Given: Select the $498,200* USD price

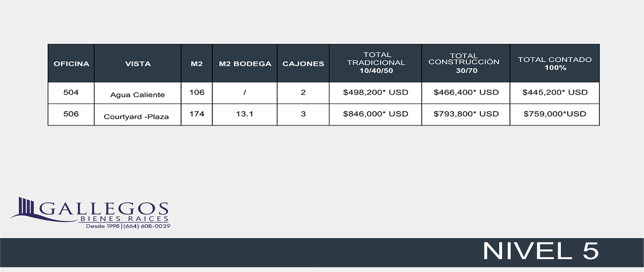Looking at the screenshot, I should (376, 92).
